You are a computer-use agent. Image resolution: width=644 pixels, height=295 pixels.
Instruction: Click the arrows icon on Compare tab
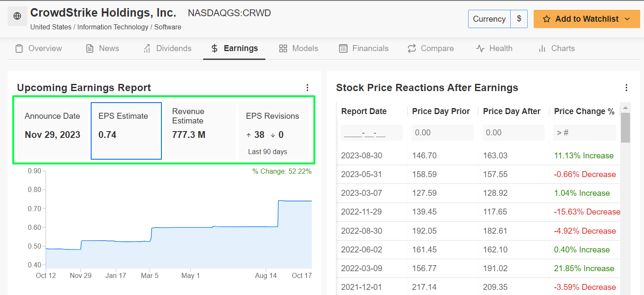point(411,49)
